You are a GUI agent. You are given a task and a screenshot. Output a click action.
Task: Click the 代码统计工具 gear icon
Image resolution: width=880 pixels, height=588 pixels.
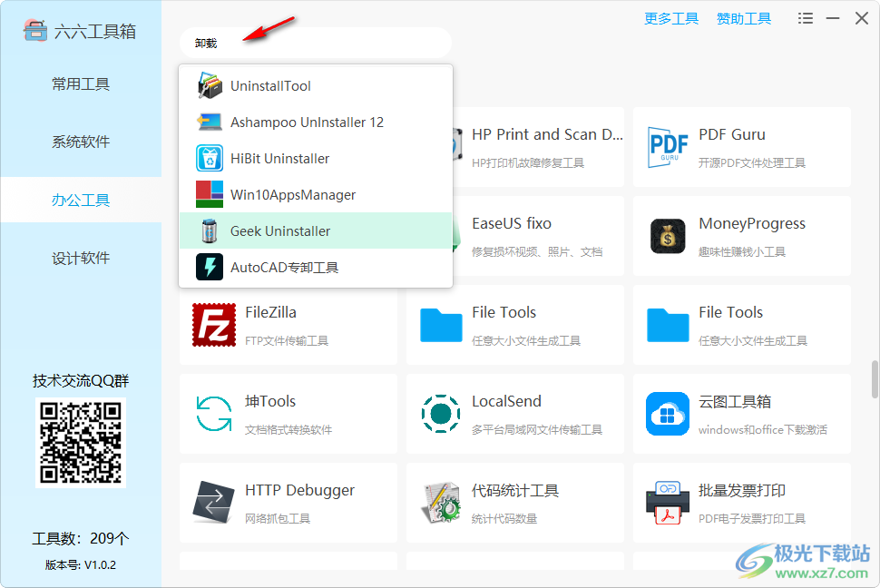[441, 502]
